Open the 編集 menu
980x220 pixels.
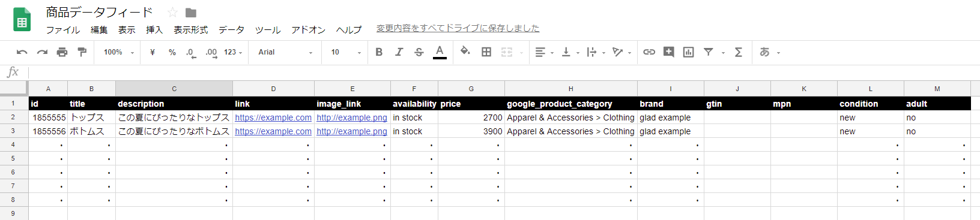click(x=99, y=29)
